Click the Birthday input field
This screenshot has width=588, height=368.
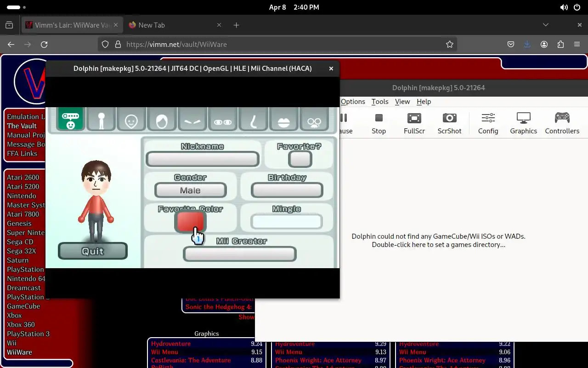pos(287,190)
